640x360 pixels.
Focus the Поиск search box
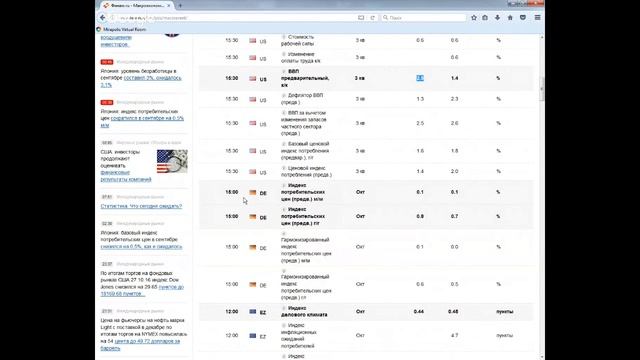click(424, 18)
